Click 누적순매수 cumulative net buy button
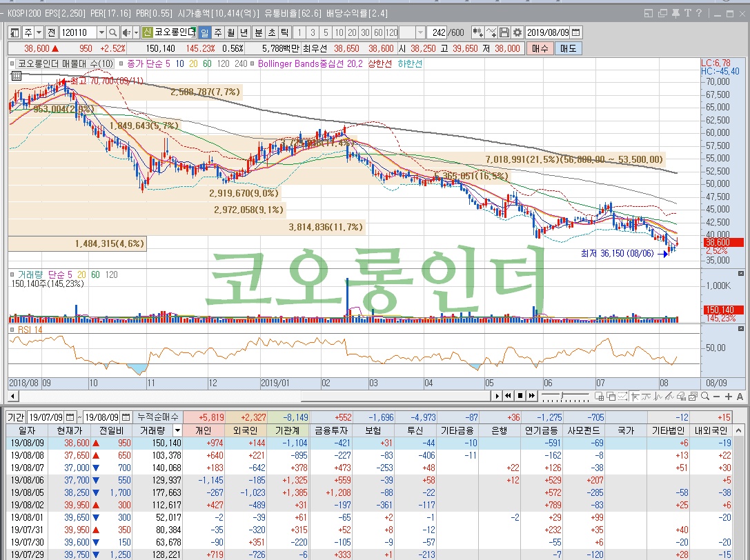This screenshot has width=750, height=560. tap(157, 417)
